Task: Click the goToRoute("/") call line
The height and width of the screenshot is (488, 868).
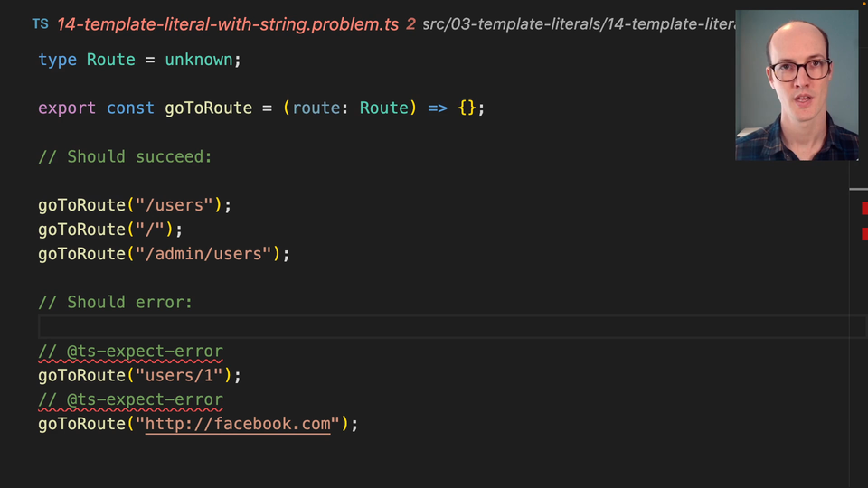Action: click(x=110, y=230)
